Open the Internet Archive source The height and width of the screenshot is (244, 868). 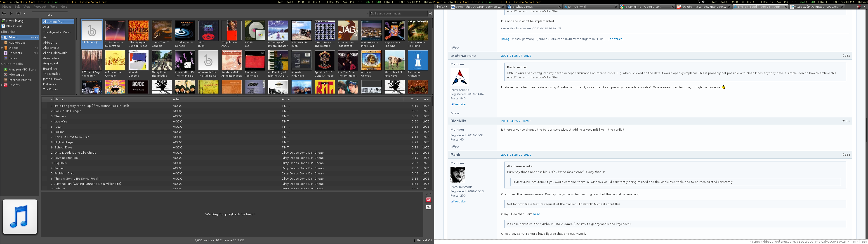coord(19,80)
